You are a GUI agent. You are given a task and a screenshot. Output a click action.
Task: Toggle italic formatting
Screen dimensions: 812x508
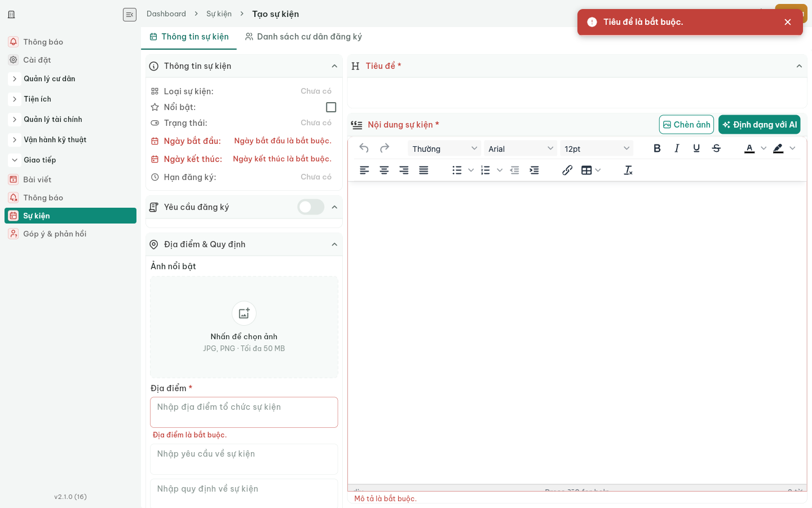(x=677, y=148)
